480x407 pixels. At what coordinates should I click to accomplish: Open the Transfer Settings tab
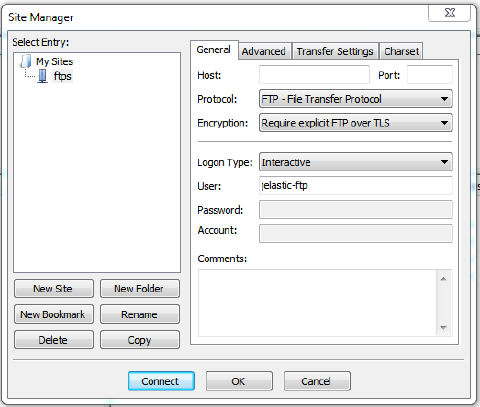point(335,51)
